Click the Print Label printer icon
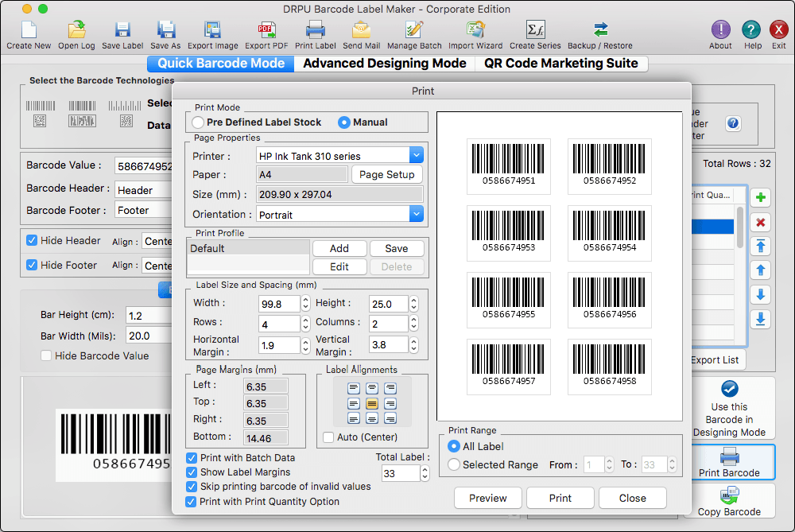Viewport: 795px width, 532px height. 315,30
